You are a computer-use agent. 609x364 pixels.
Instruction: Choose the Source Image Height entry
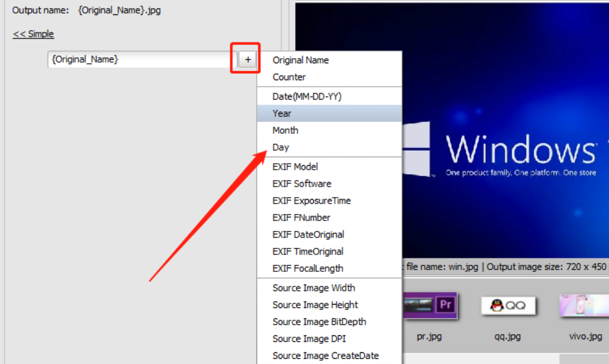[330, 305]
